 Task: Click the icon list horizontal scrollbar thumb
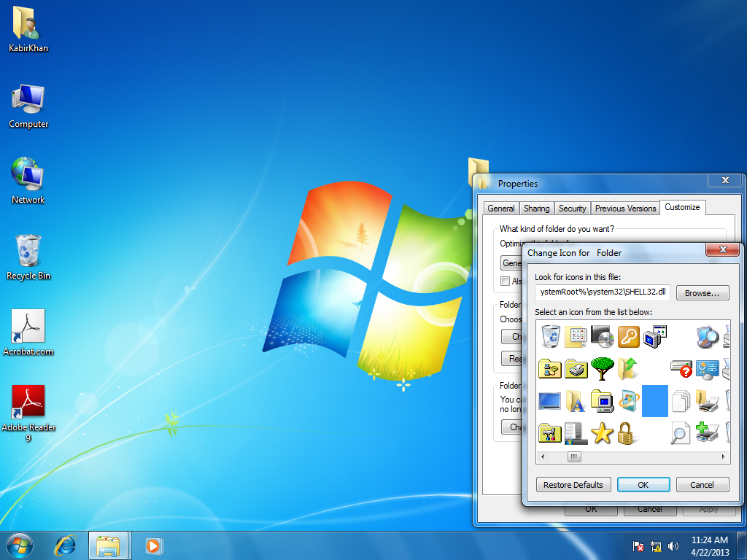574,456
